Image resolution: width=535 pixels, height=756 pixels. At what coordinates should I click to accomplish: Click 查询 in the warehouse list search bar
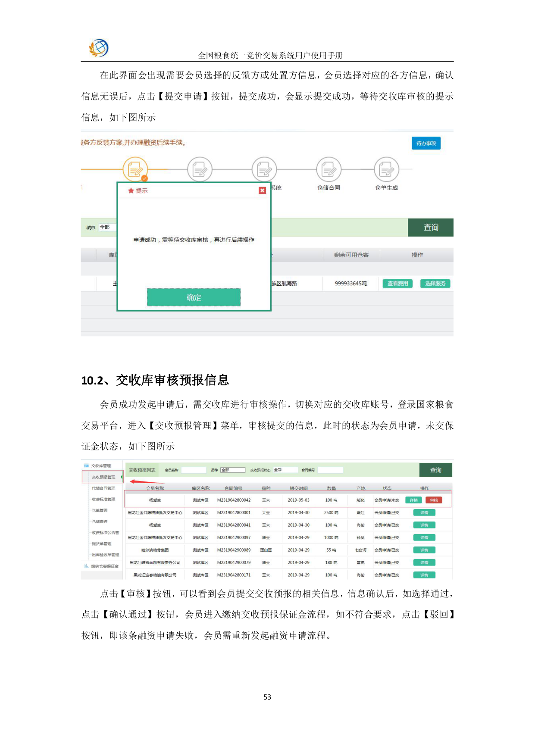(x=431, y=228)
